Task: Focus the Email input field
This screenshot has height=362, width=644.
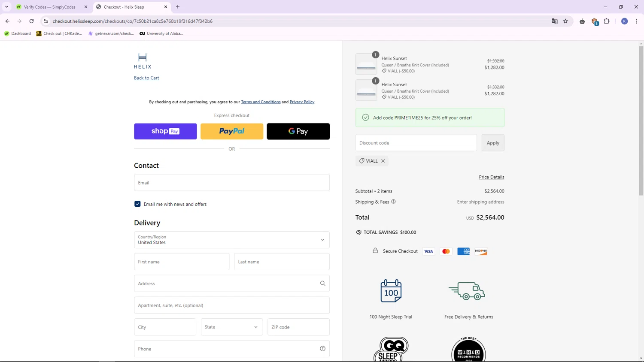Action: (x=232, y=183)
